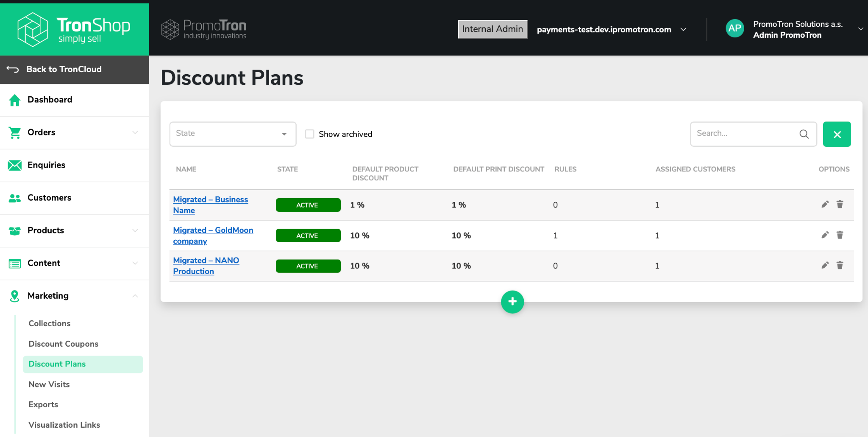Click ACTIVE badge for NANO Production plan
Image resolution: width=868 pixels, height=437 pixels.
[x=308, y=266]
